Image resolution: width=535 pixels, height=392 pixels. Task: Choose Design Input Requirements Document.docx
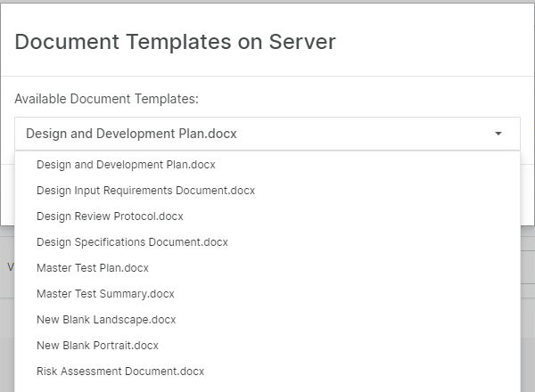pyautogui.click(x=145, y=190)
